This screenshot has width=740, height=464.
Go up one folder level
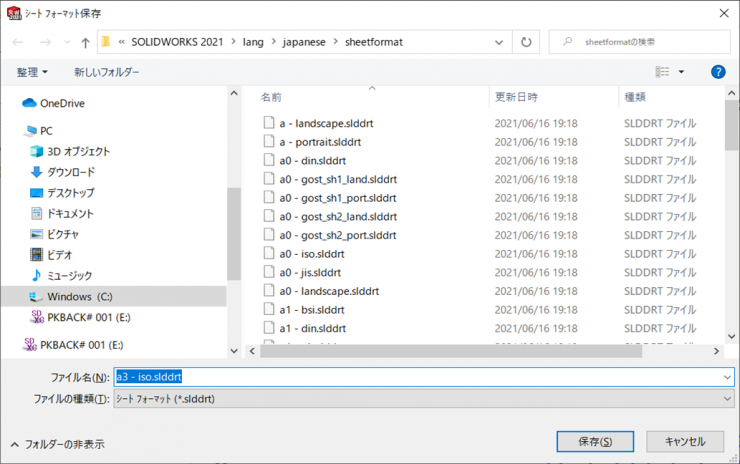85,43
